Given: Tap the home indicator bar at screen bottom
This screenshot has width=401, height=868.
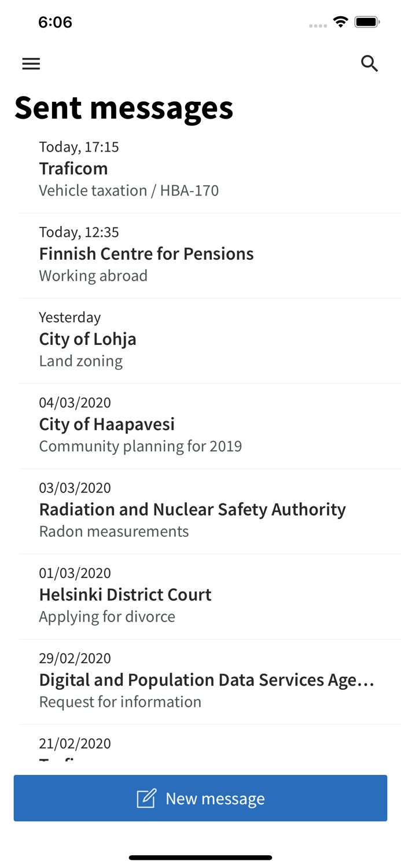Looking at the screenshot, I should pyautogui.click(x=200, y=858).
